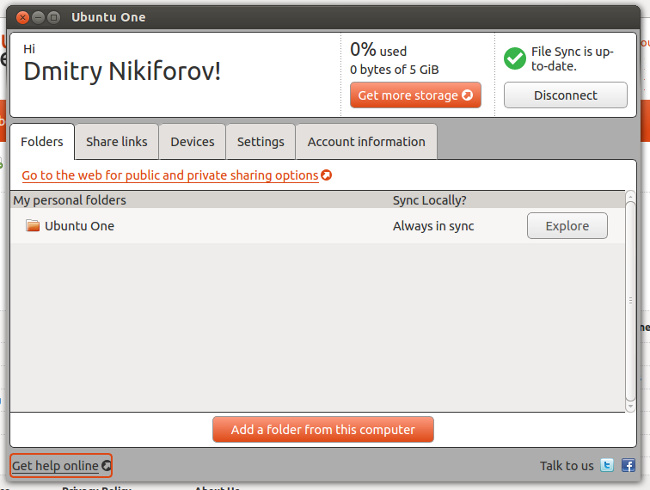Image resolution: width=650 pixels, height=490 pixels.
Task: Click the external link arrow after sharing options
Action: point(327,175)
